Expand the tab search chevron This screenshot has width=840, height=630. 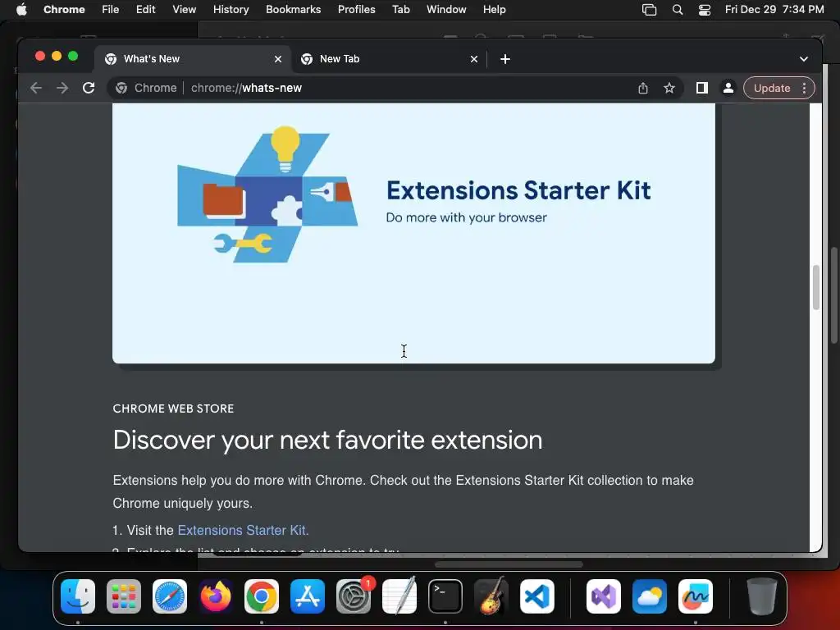[x=804, y=59]
